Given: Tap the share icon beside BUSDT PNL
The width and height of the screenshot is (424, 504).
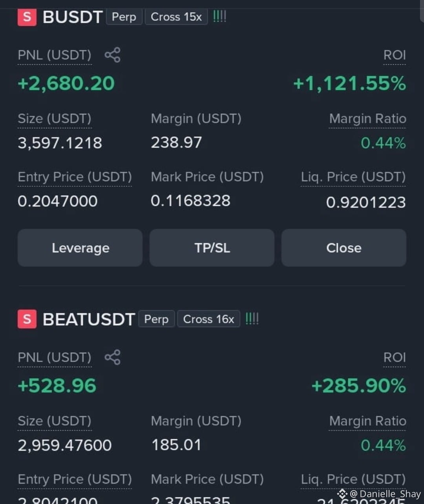Looking at the screenshot, I should pyautogui.click(x=112, y=55).
